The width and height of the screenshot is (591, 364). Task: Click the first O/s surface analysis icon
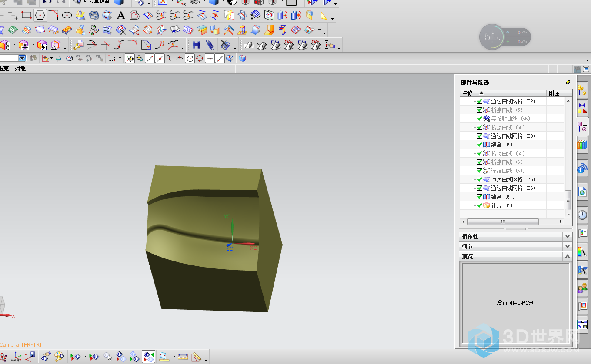(x=288, y=45)
